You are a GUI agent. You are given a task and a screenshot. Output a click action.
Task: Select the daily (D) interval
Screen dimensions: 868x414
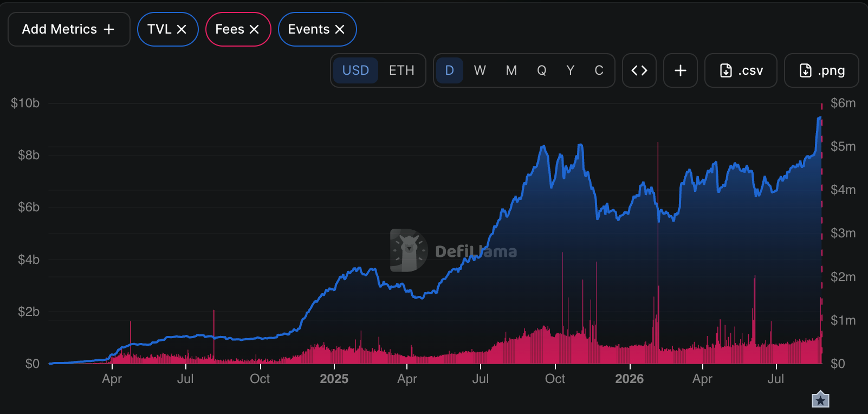click(450, 70)
